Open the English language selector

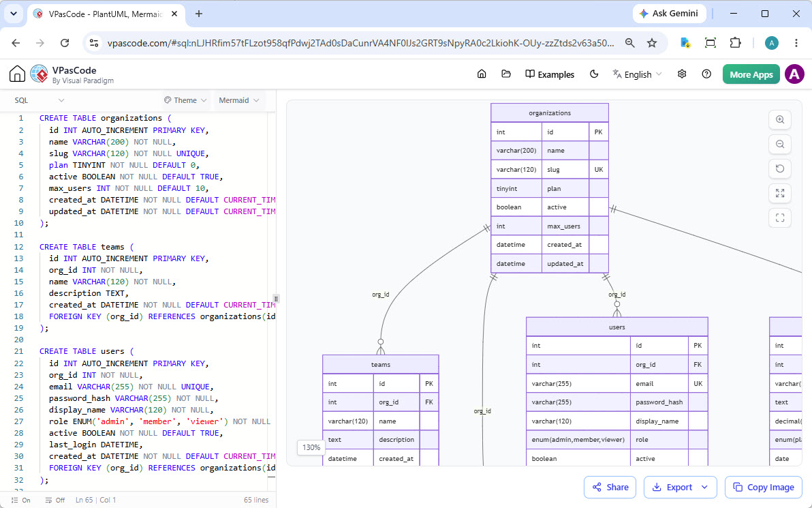pyautogui.click(x=637, y=74)
